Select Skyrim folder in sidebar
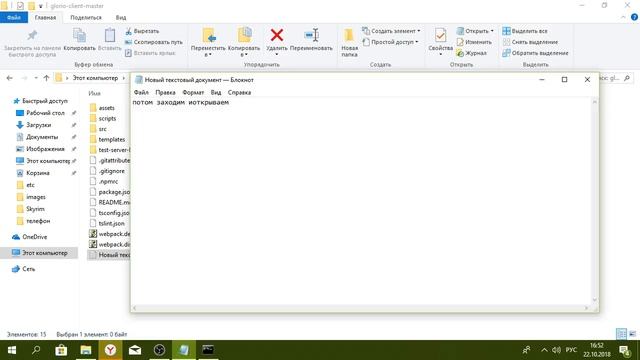This screenshot has height=360, width=640. point(35,209)
